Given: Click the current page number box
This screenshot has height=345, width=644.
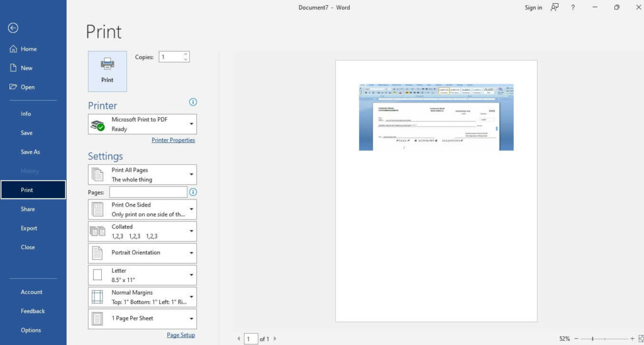Looking at the screenshot, I should pyautogui.click(x=251, y=339).
